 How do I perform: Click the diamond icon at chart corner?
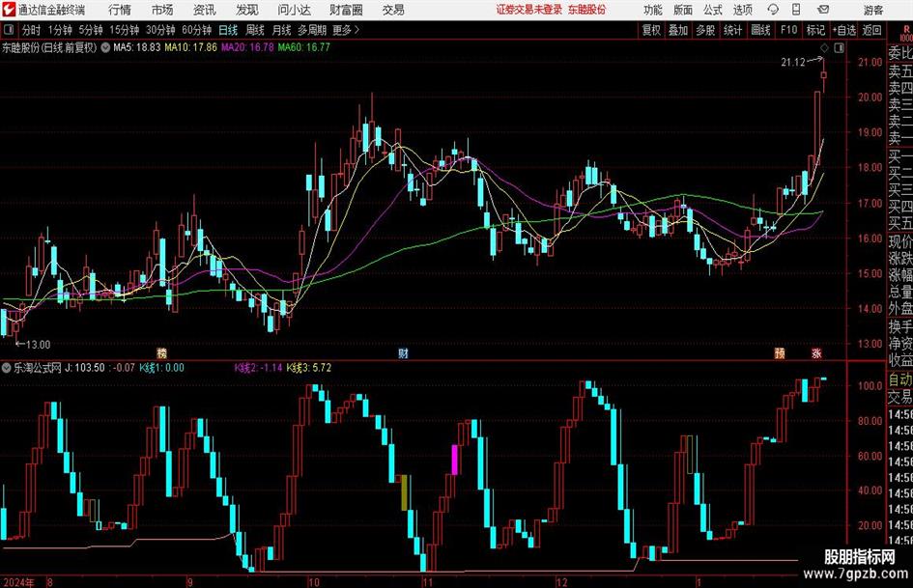click(x=824, y=48)
